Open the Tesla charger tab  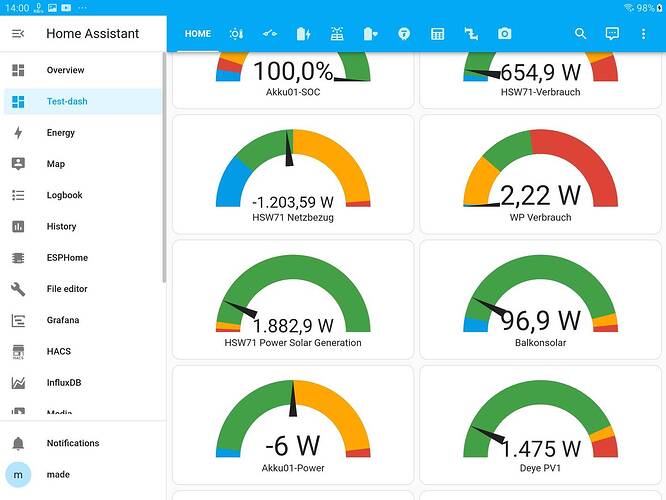(x=404, y=34)
